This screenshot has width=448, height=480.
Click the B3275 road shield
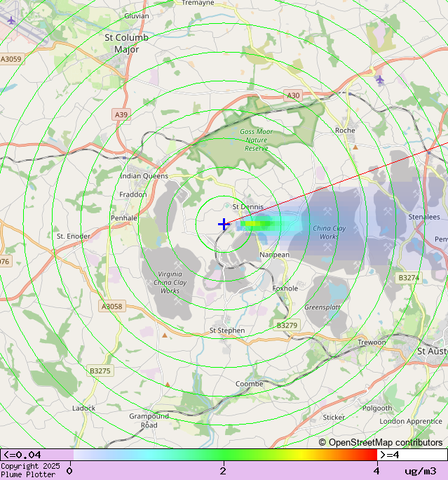coord(100,371)
